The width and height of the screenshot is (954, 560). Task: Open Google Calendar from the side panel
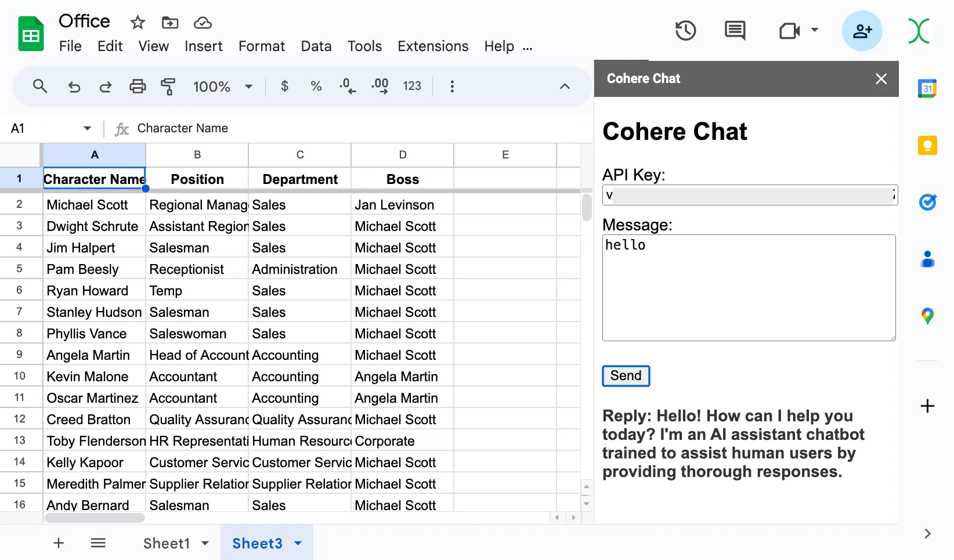click(927, 89)
